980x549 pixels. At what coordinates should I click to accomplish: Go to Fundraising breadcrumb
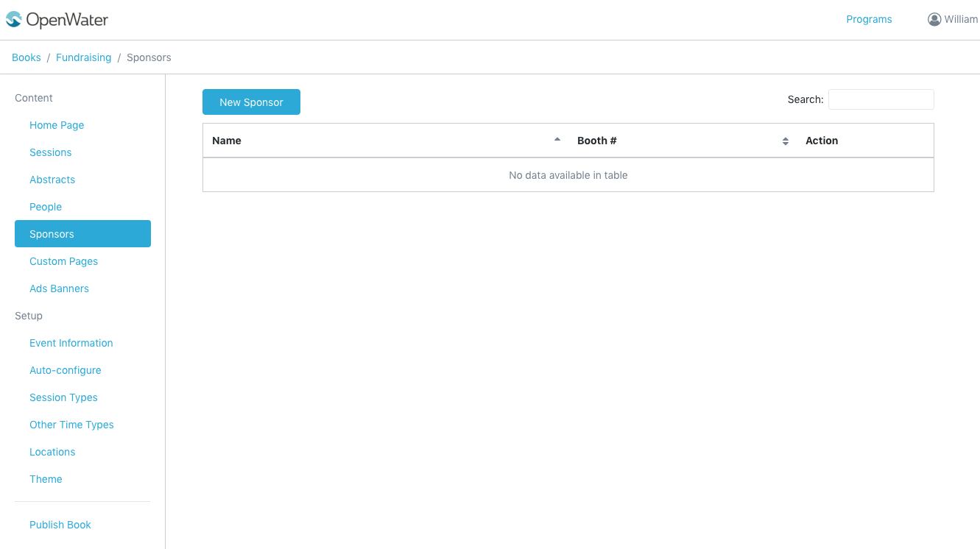tap(83, 57)
